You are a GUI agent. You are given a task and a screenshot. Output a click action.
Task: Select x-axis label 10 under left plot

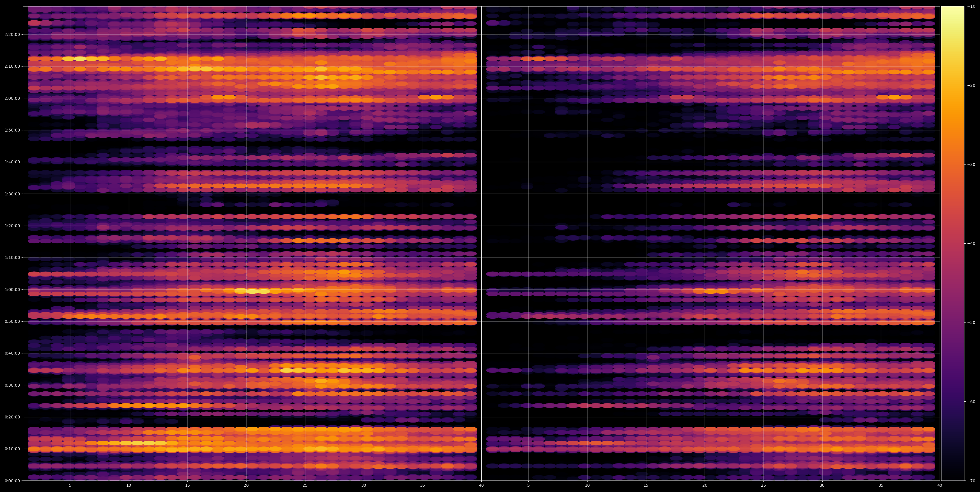click(129, 486)
